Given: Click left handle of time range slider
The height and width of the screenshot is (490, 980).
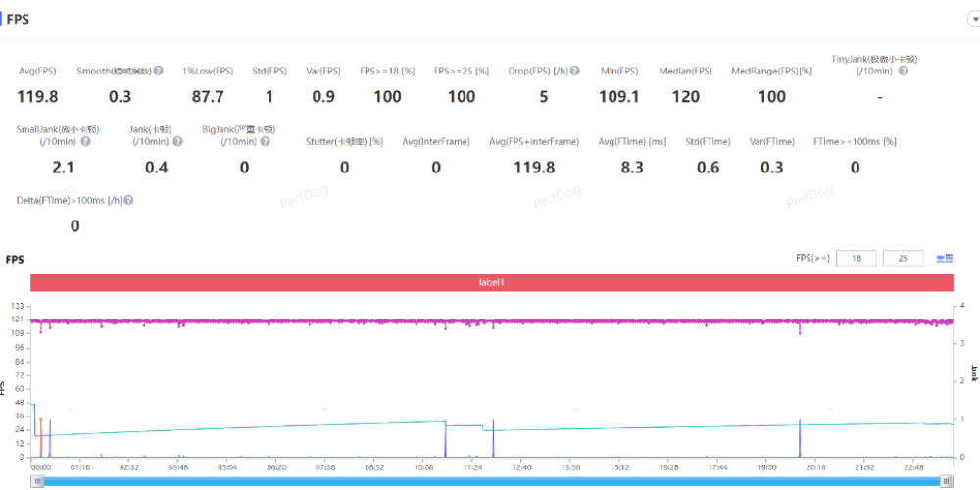Looking at the screenshot, I should pos(37,480).
